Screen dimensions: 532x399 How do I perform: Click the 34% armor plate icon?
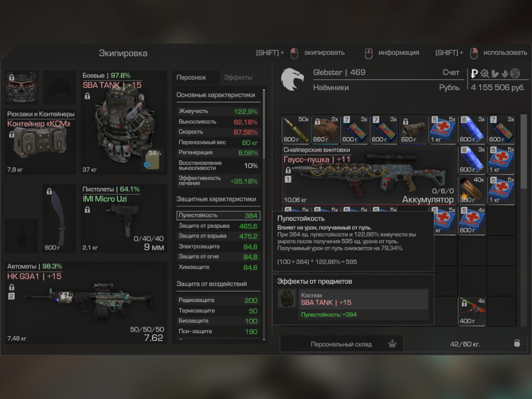click(152, 159)
